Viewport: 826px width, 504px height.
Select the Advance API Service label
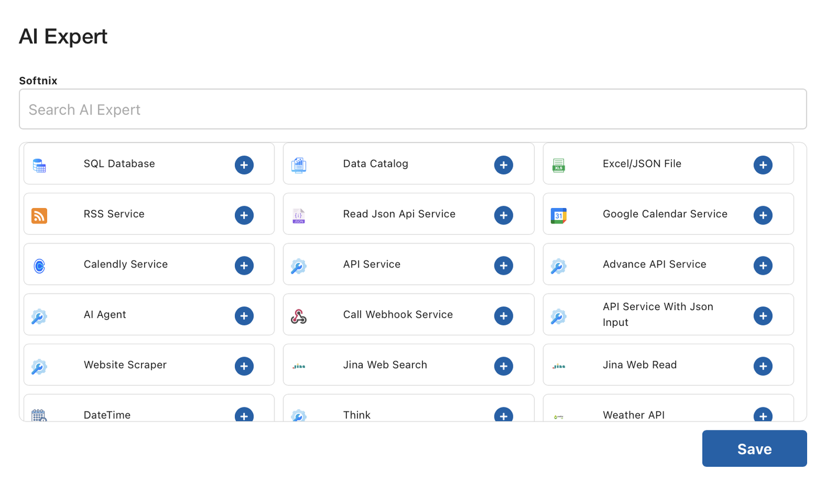(x=654, y=264)
